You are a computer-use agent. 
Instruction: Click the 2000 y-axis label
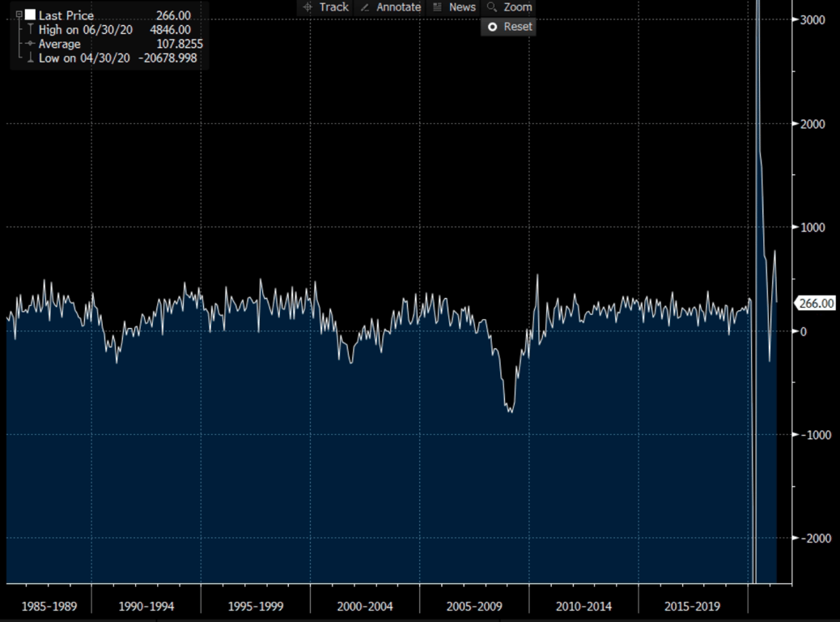tap(812, 124)
